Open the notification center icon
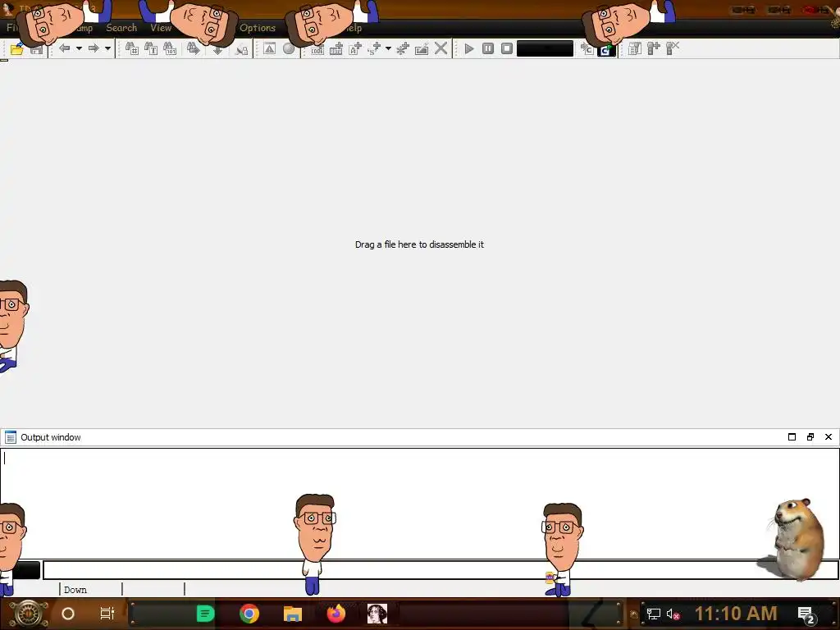 [806, 615]
